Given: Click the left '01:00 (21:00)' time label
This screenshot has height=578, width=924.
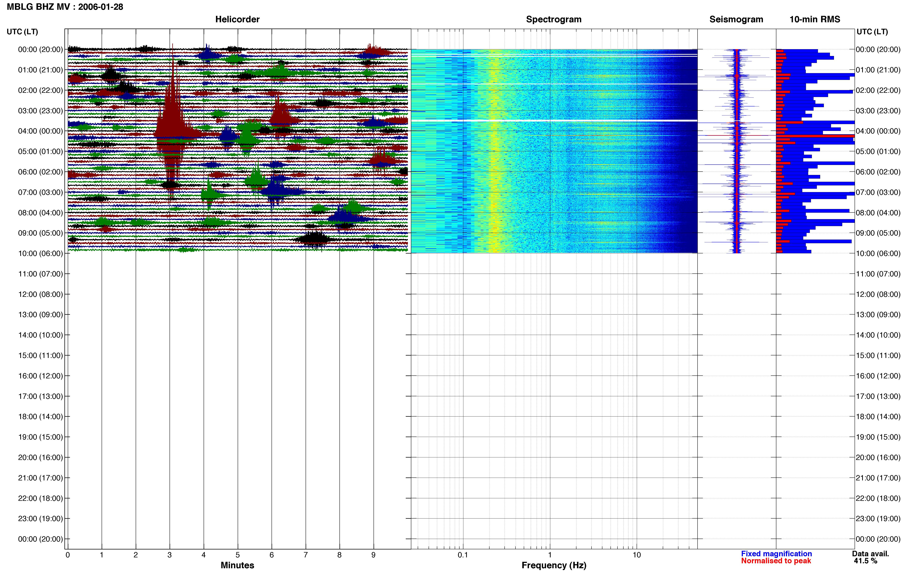Looking at the screenshot, I should click(x=41, y=70).
